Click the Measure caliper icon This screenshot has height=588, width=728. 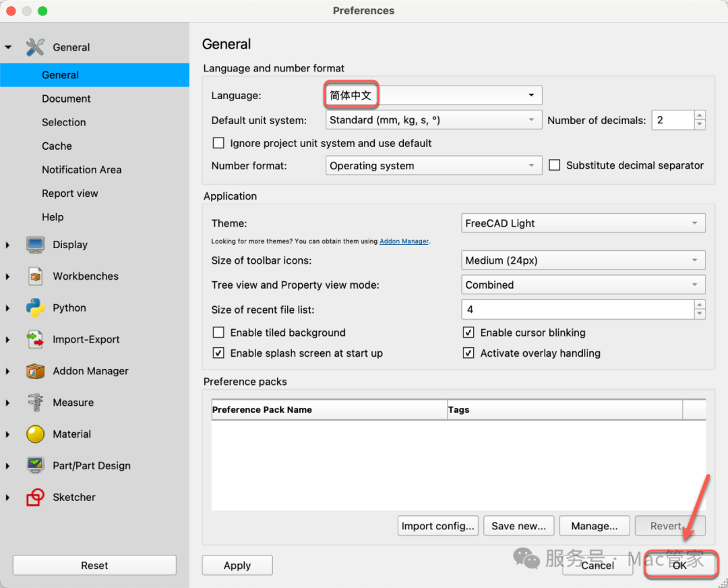pyautogui.click(x=35, y=403)
